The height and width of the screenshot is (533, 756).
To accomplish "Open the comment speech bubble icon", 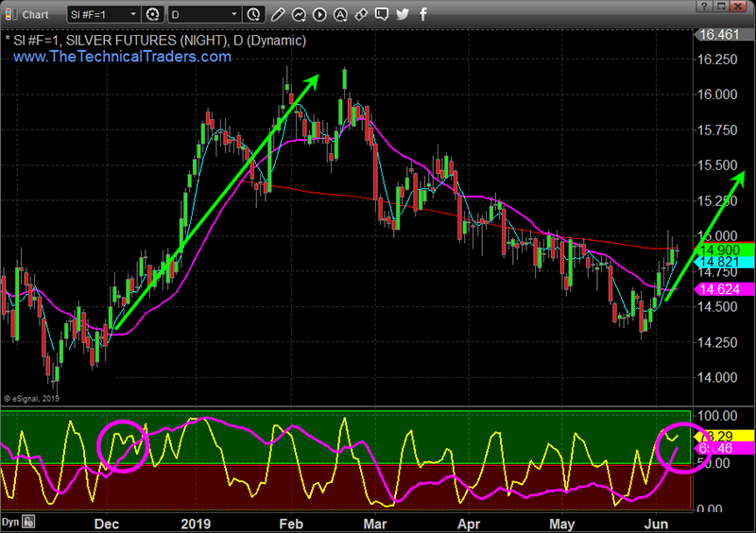I will pos(382,14).
